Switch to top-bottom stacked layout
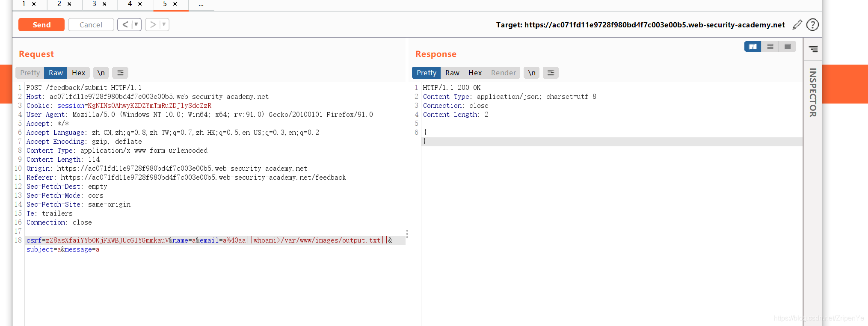Screen dimensions: 868x326 [770, 47]
